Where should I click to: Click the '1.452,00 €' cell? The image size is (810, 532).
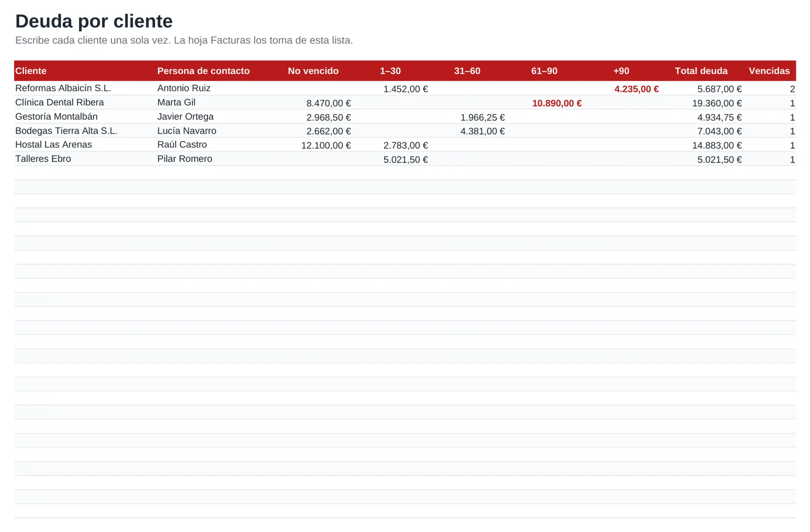pos(406,89)
